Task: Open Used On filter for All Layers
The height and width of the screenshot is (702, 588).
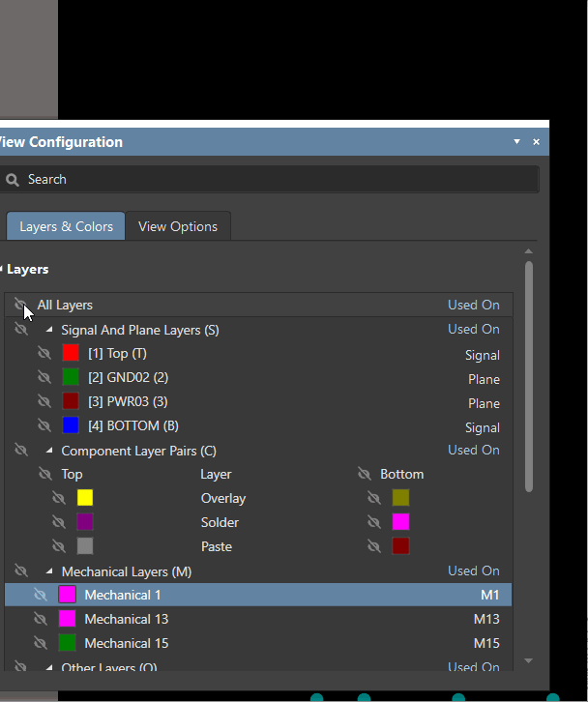Action: pos(474,305)
